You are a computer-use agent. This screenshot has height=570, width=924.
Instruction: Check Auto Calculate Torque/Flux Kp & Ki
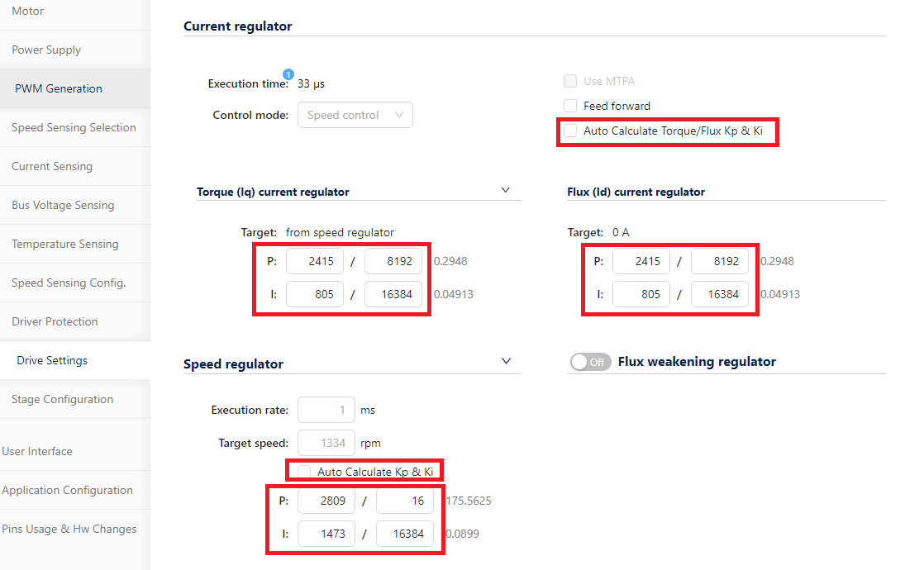[x=569, y=131]
